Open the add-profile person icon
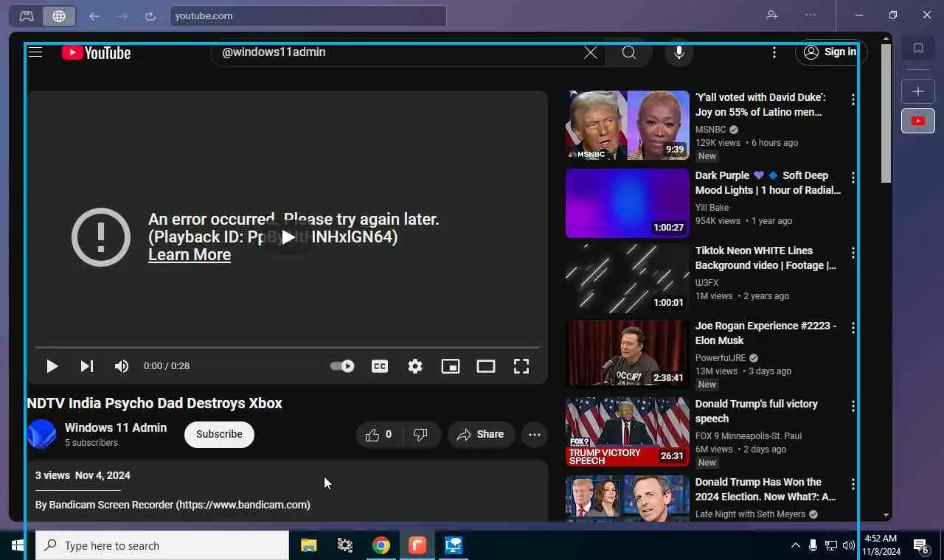 [772, 15]
